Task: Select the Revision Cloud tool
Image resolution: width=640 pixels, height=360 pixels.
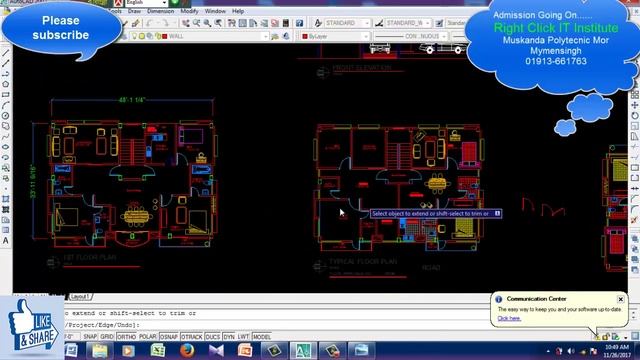Action: coord(5,126)
